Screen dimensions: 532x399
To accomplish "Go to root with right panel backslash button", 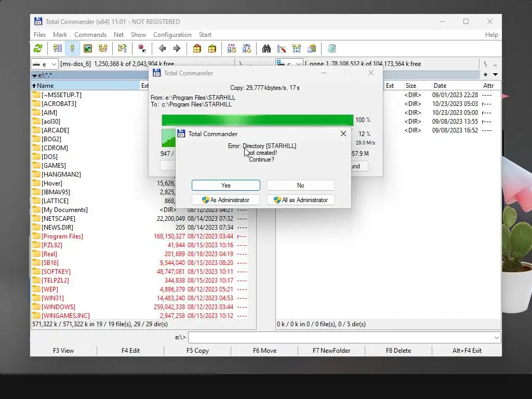I will (x=485, y=64).
